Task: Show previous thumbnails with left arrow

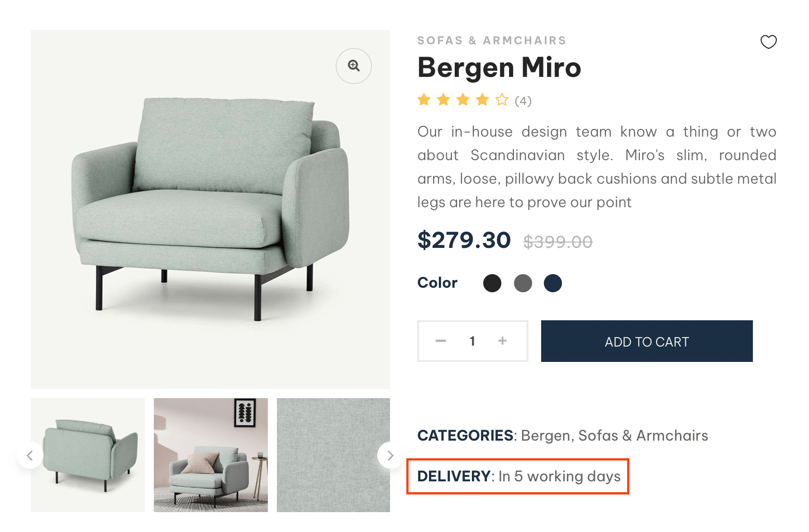Action: tap(30, 455)
